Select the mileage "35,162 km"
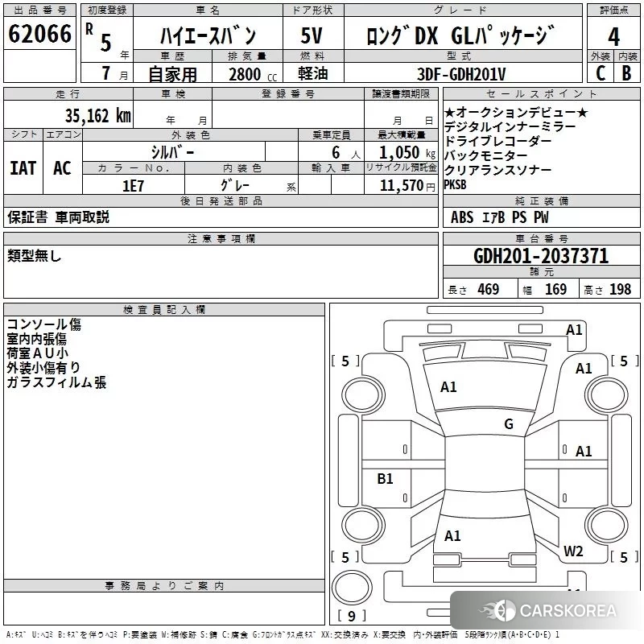This screenshot has width=644, height=644. (97, 116)
